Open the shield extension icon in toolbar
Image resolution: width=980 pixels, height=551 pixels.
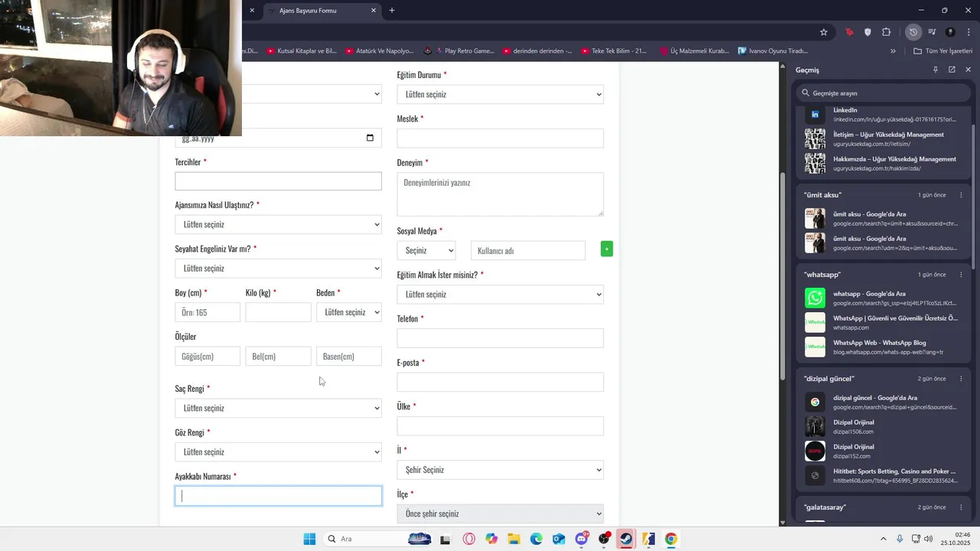(867, 32)
